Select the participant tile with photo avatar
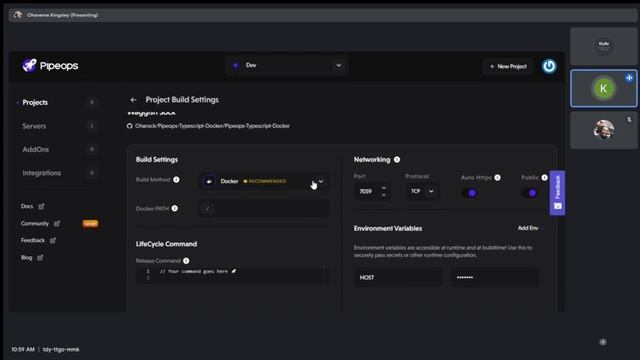The image size is (640, 360). 603,130
